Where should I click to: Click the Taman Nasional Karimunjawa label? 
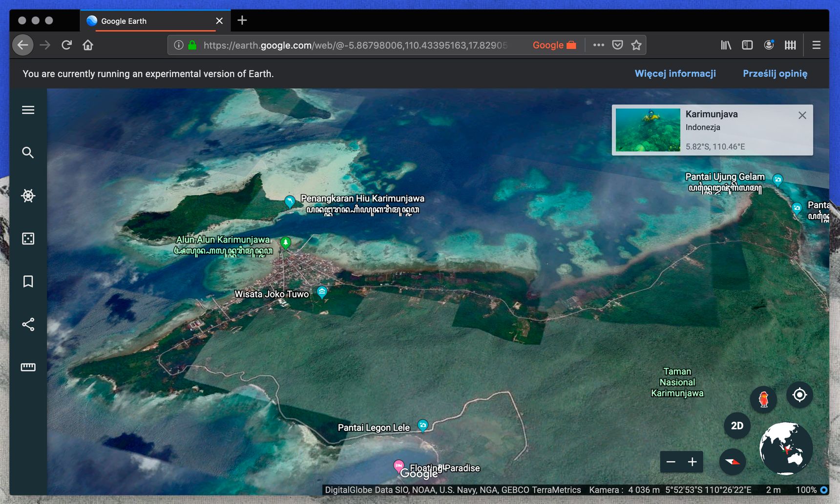[x=677, y=383]
